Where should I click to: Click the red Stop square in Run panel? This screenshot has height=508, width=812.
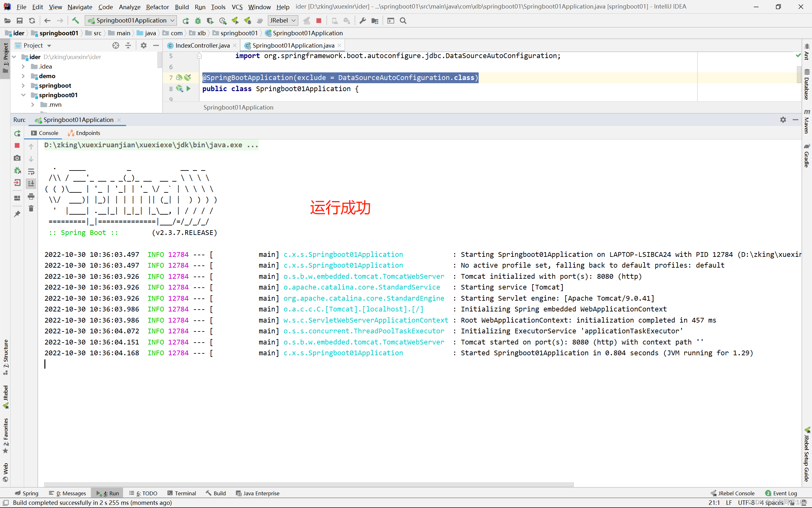pyautogui.click(x=17, y=145)
